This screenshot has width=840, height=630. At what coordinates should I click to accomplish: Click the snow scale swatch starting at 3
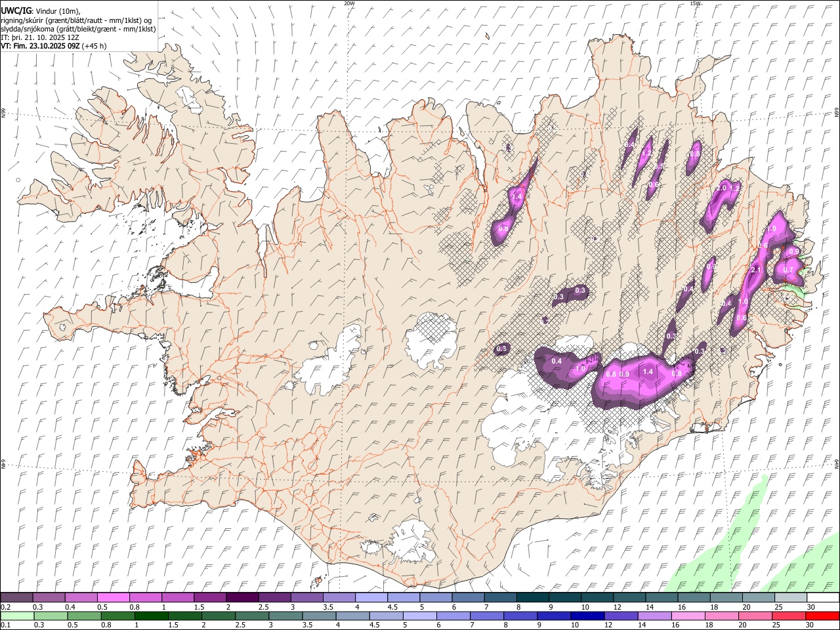pyautogui.click(x=307, y=598)
